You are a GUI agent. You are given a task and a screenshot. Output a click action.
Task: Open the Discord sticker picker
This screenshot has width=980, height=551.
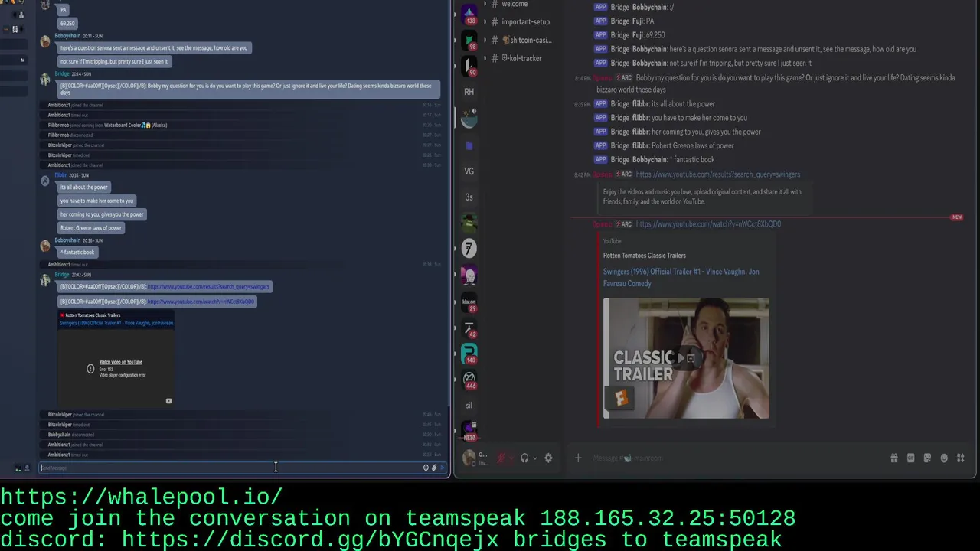pos(927,458)
